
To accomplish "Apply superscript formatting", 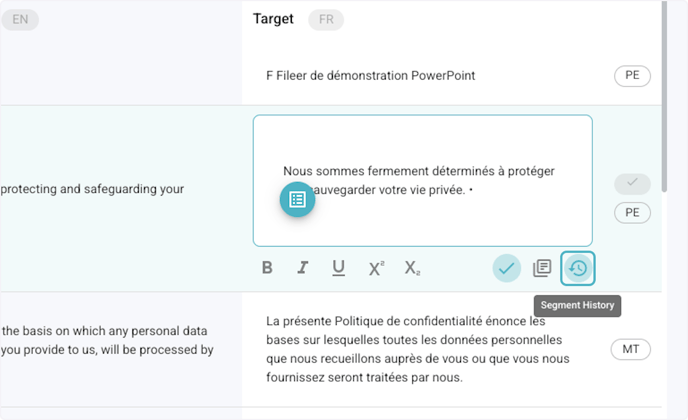I will click(x=376, y=268).
